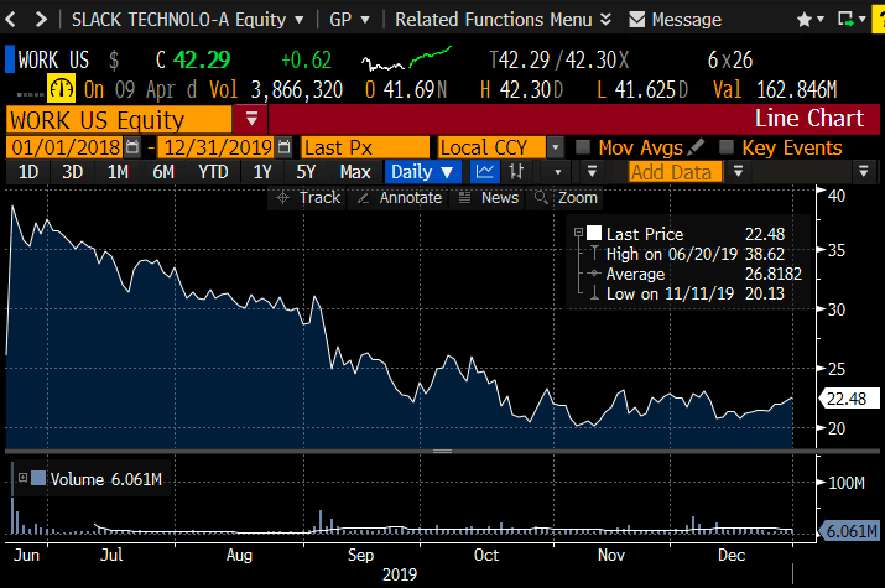Screen dimensions: 885x588
Task: Click the intraday sparkline next to the price change
Action: click(x=407, y=59)
